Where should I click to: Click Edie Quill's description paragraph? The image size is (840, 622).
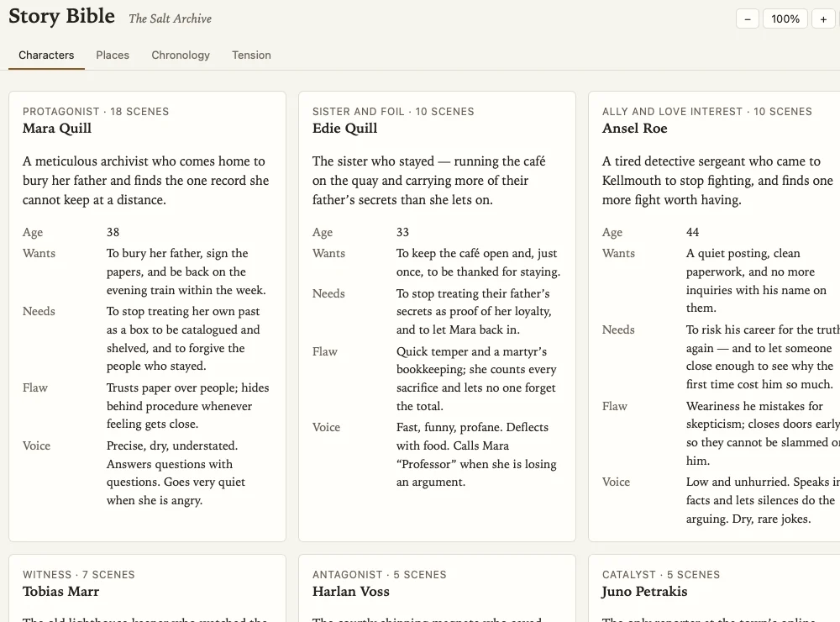pyautogui.click(x=429, y=181)
